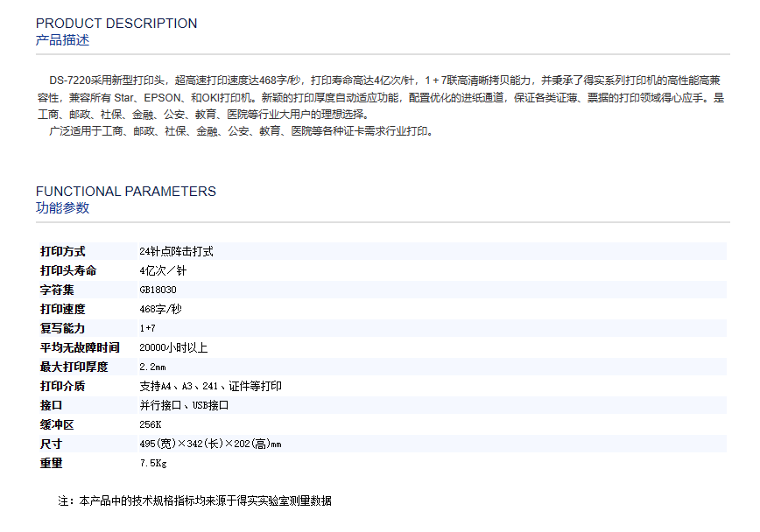Click the footnote starting with 注
This screenshot has width=760, height=532.
click(194, 501)
